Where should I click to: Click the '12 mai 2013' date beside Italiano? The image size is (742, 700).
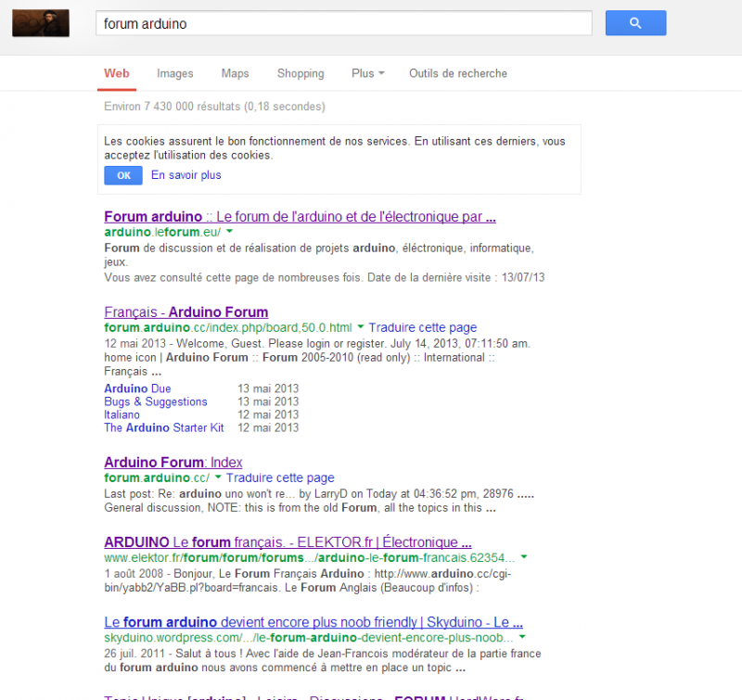(268, 414)
